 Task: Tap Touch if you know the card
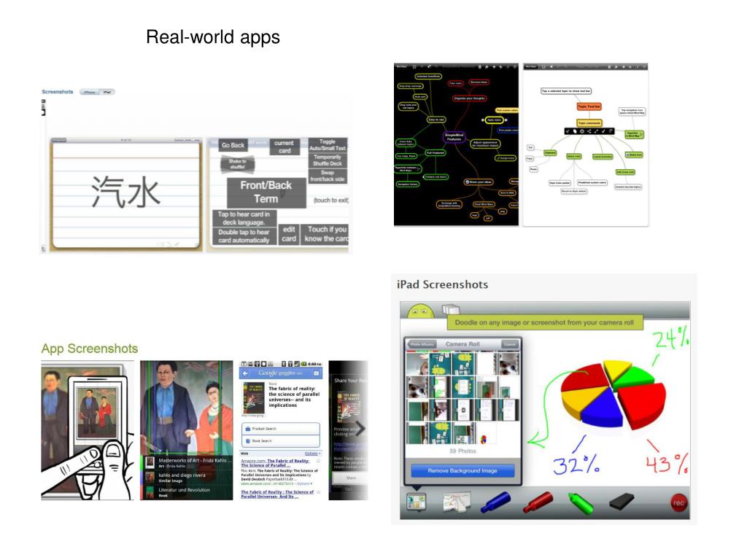coord(325,234)
